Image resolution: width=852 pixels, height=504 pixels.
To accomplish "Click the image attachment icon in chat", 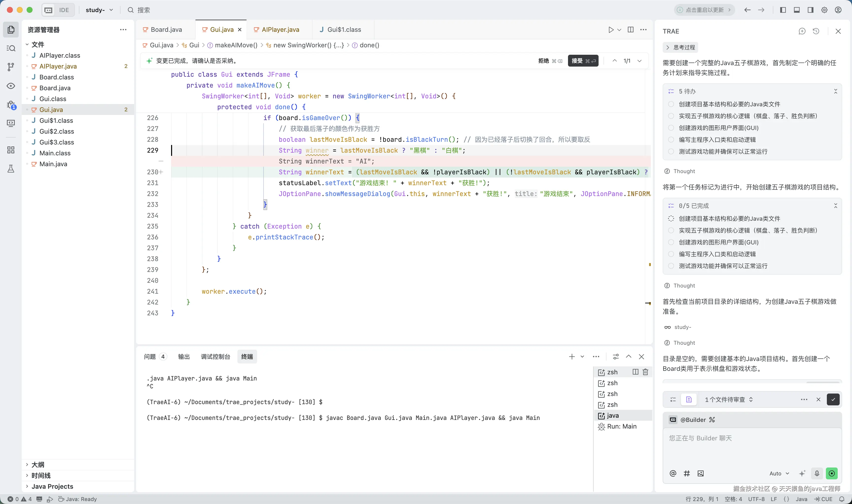I will click(x=701, y=473).
